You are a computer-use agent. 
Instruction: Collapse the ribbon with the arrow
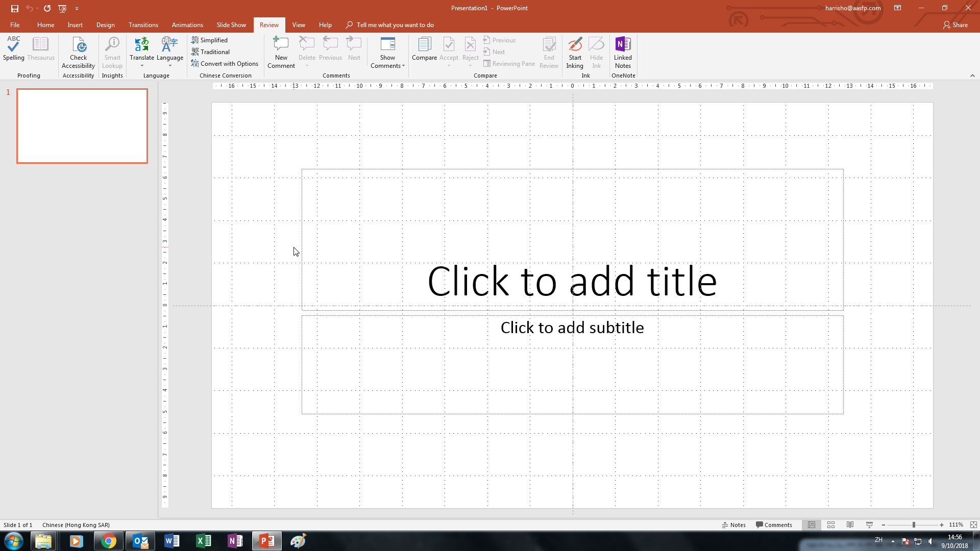coord(972,76)
